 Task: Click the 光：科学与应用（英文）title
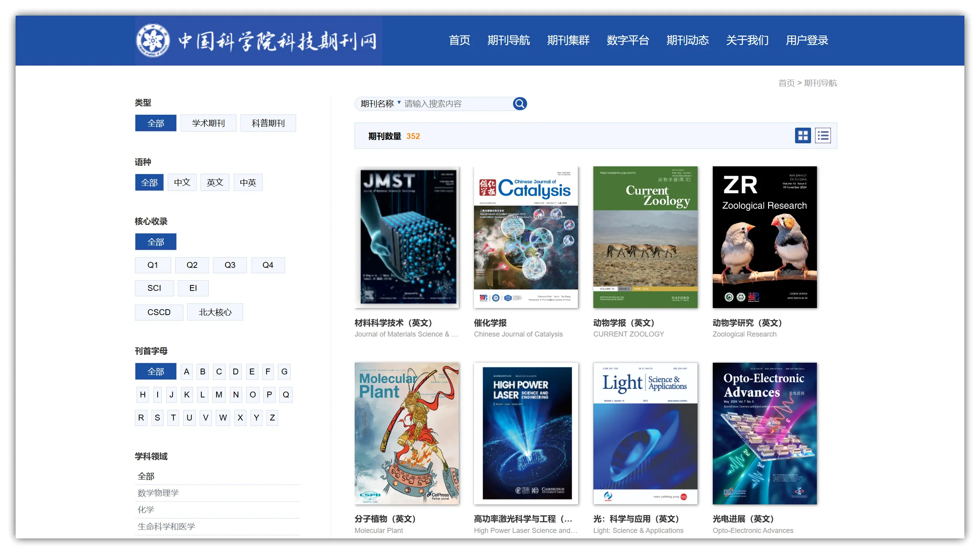coord(636,519)
